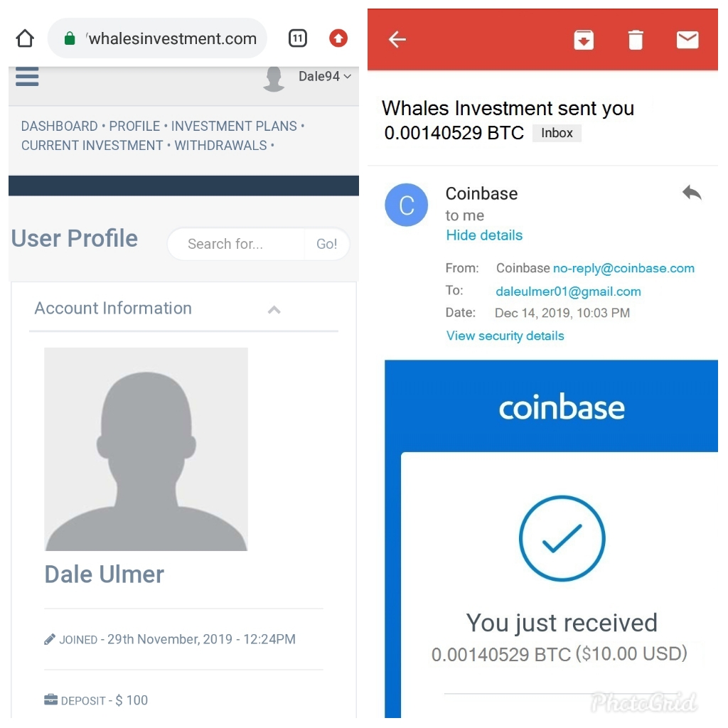Open the INVESTMENT PLANS menu item
The height and width of the screenshot is (728, 728).
coord(234,127)
